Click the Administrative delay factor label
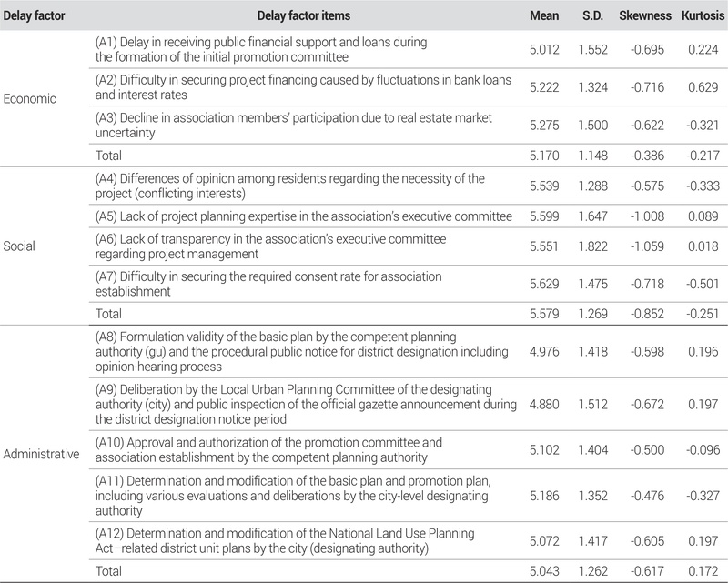Screen dimensions: 728x583 (44, 453)
